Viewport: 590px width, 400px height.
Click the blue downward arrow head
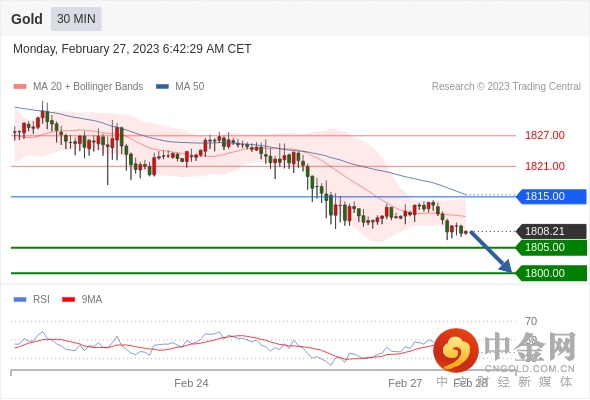506,266
